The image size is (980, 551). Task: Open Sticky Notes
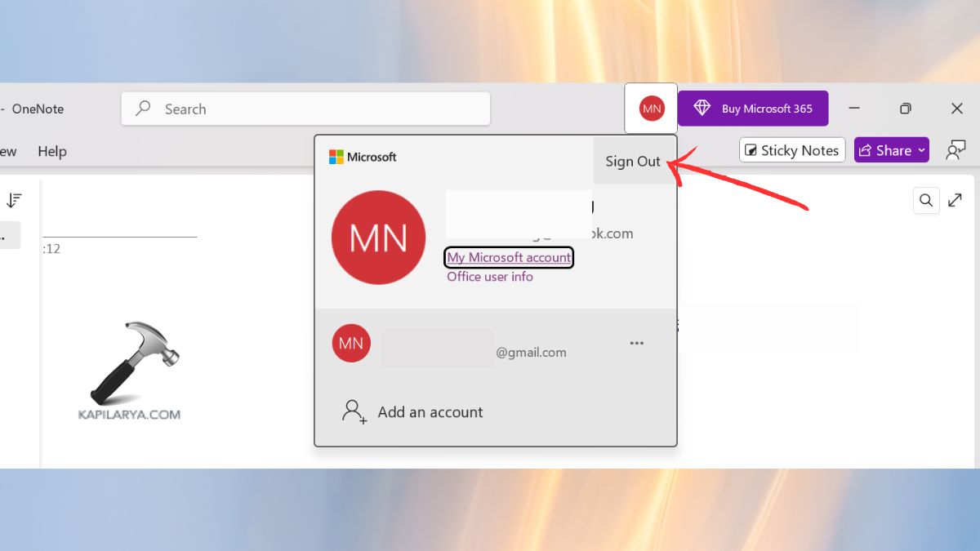(792, 150)
